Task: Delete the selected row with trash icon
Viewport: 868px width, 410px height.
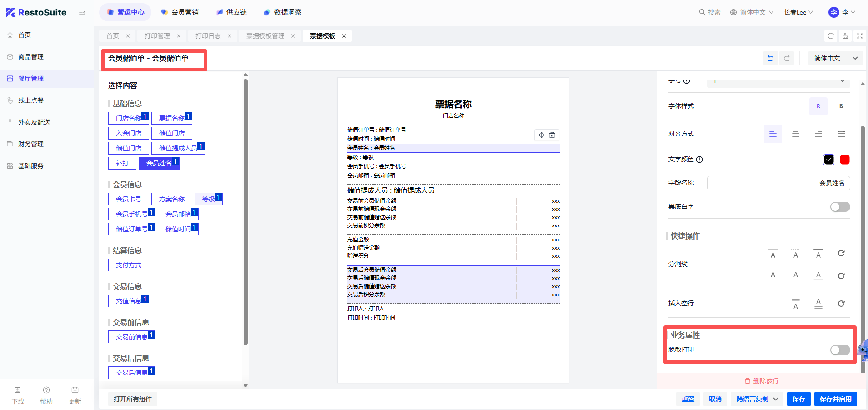Action: point(552,135)
